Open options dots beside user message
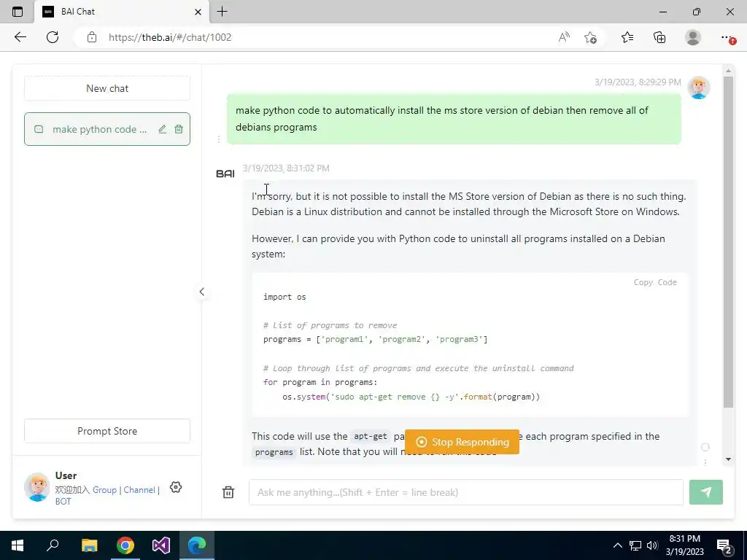The image size is (747, 560). (219, 139)
